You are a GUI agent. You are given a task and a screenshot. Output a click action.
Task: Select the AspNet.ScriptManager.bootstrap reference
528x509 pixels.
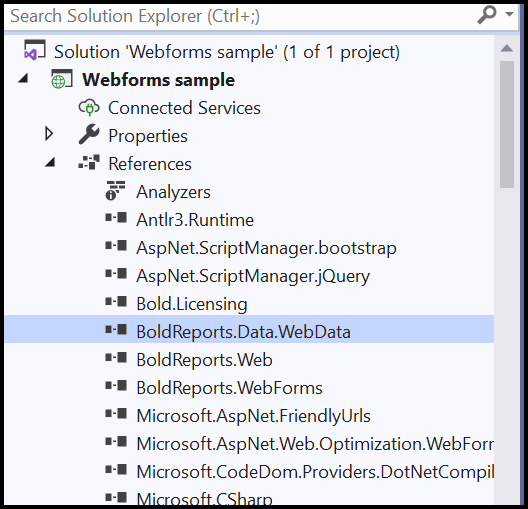tap(266, 248)
